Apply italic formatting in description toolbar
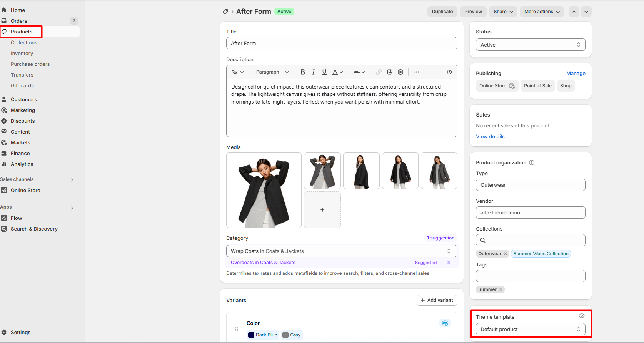 (314, 72)
